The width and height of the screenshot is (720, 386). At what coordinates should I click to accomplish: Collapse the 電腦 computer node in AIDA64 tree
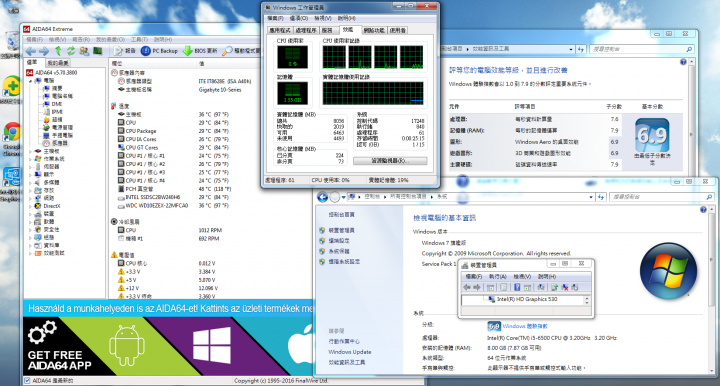point(31,80)
